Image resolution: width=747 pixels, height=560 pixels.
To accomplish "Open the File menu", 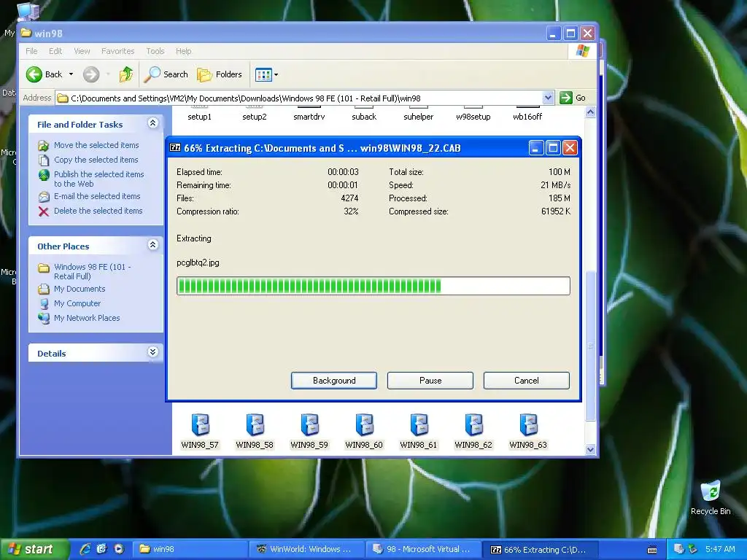I will coord(31,51).
